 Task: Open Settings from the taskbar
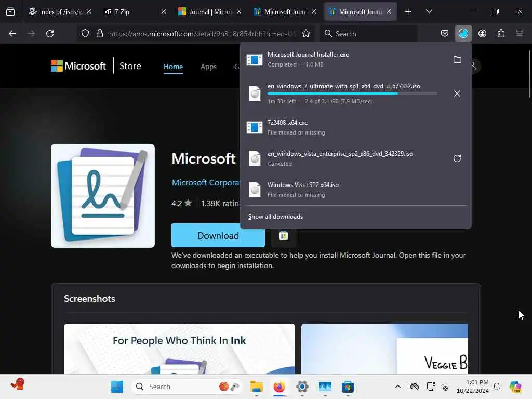coord(302,387)
